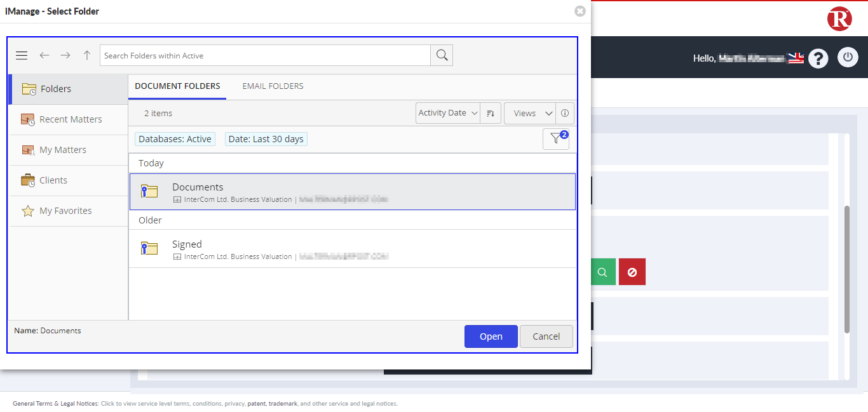Switch to the Email Folders tab
Image resolution: width=868 pixels, height=412 pixels.
click(273, 86)
